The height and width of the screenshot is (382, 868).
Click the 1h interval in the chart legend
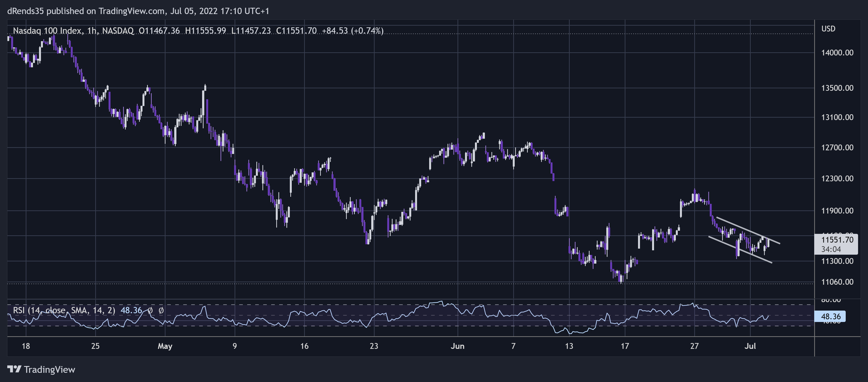[x=92, y=31]
